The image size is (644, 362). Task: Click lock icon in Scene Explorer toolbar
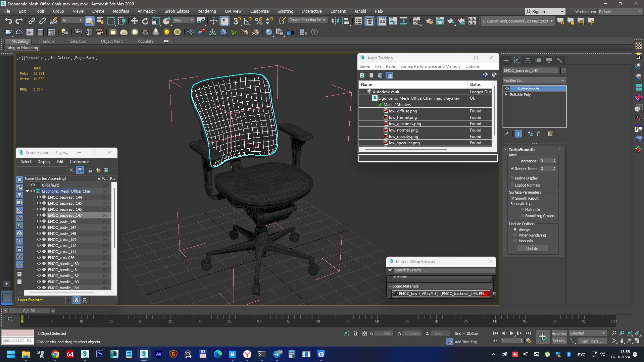pyautogui.click(x=90, y=170)
